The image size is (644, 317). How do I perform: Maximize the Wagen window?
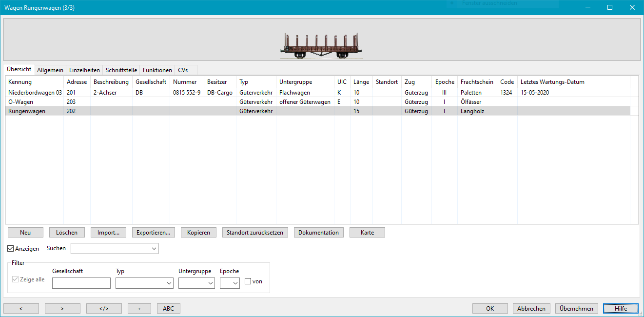(610, 7)
